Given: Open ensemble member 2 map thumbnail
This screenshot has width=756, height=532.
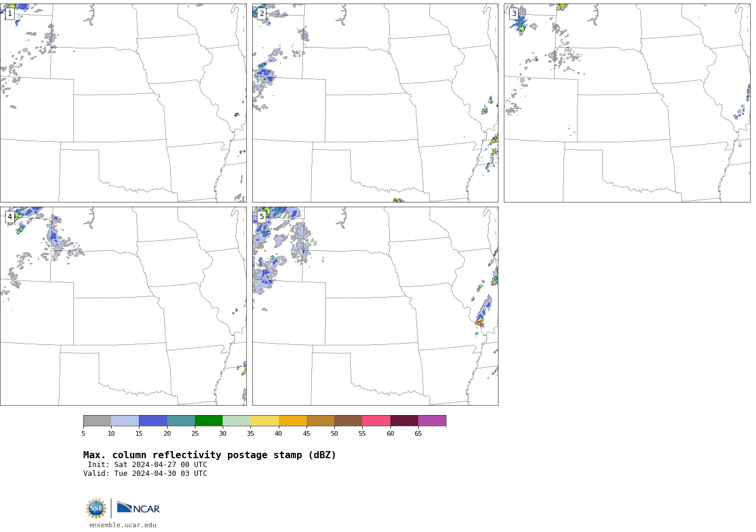Looking at the screenshot, I should pyautogui.click(x=375, y=103).
